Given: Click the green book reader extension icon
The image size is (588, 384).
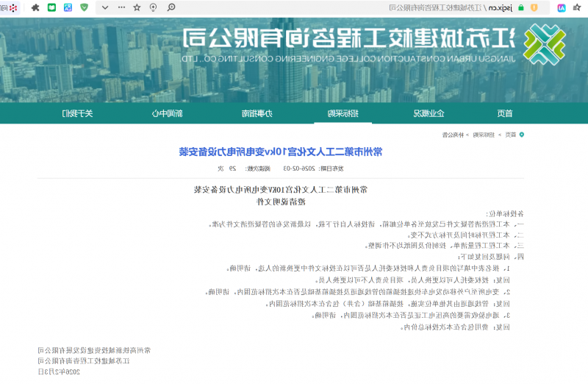Looking at the screenshot, I should click(x=51, y=7).
